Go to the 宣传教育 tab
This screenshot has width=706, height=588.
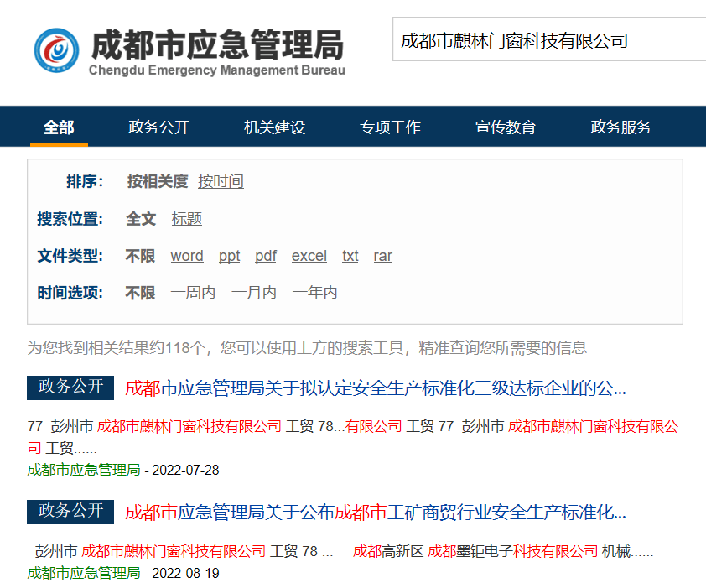(x=506, y=127)
